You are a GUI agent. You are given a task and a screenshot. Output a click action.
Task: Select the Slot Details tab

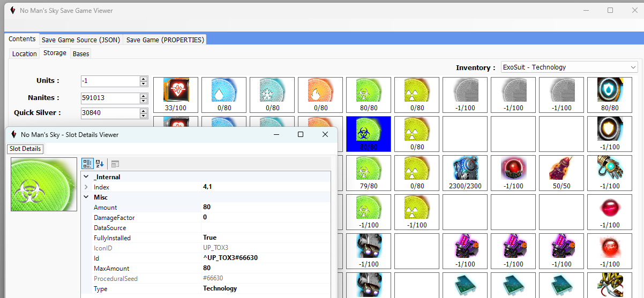(25, 148)
